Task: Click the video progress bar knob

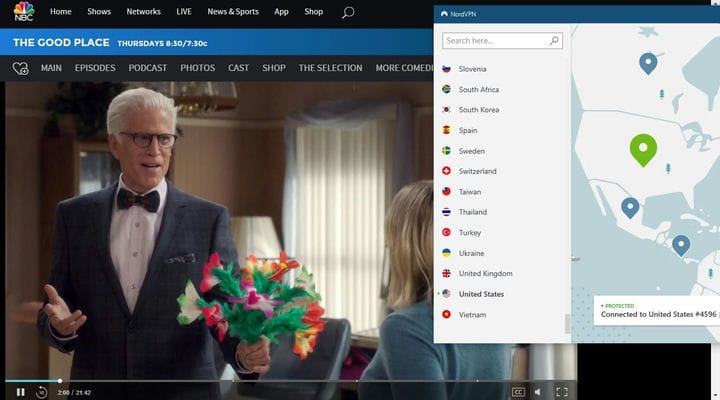Action: 60,380
